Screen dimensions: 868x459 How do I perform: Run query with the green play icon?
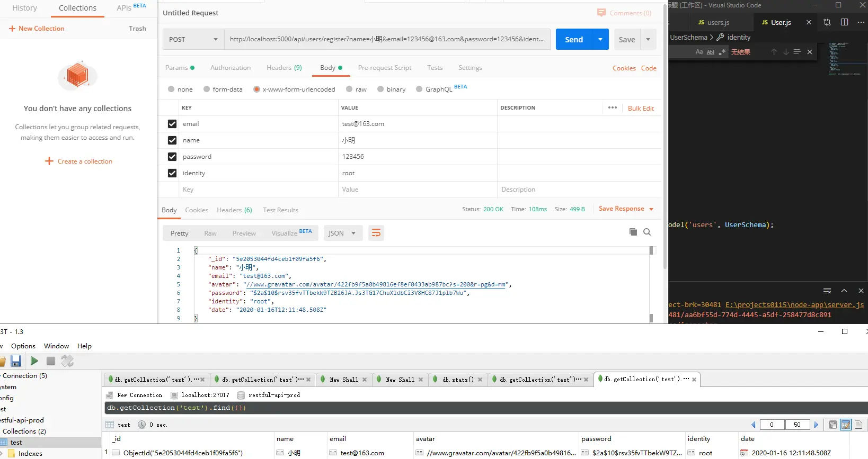[34, 361]
